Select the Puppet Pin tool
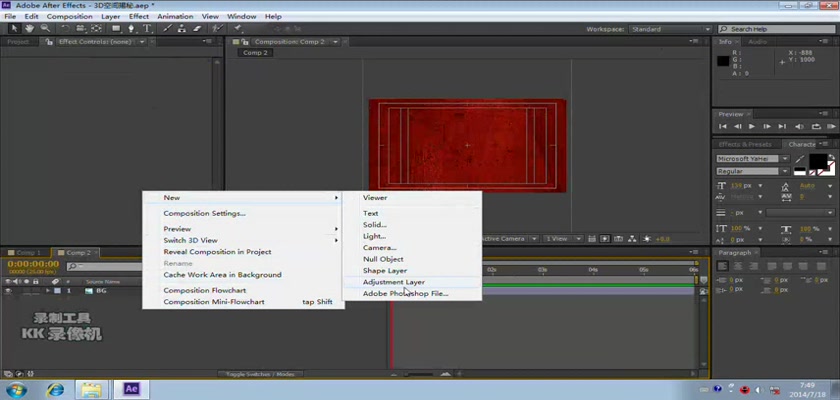 [236, 29]
